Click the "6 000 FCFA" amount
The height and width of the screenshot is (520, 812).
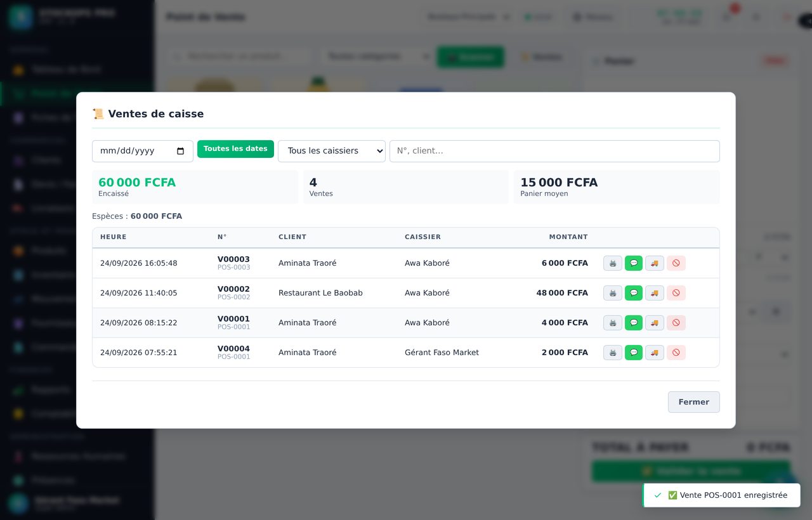coord(565,263)
